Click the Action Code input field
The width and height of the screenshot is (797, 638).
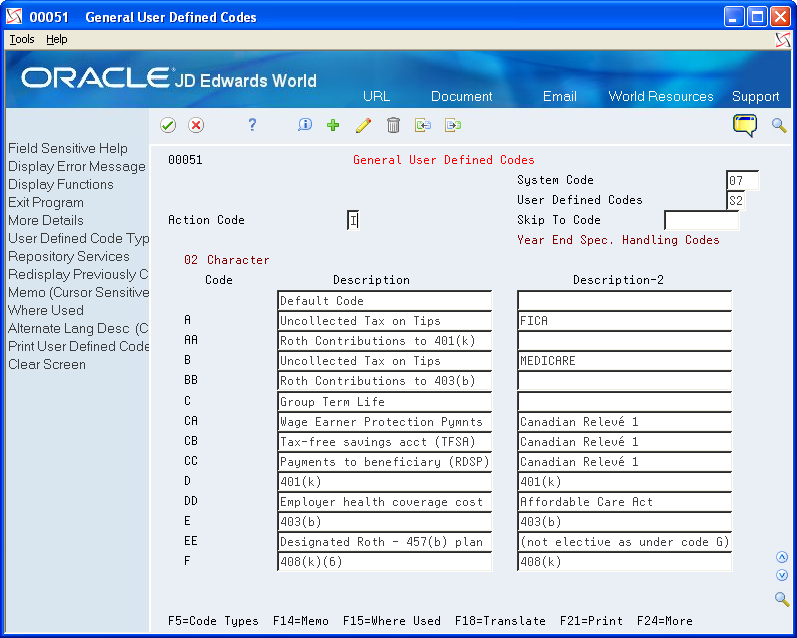pyautogui.click(x=354, y=220)
